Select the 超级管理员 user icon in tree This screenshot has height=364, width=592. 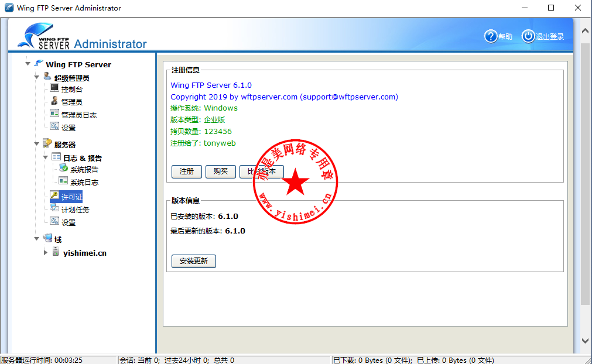tap(47, 77)
